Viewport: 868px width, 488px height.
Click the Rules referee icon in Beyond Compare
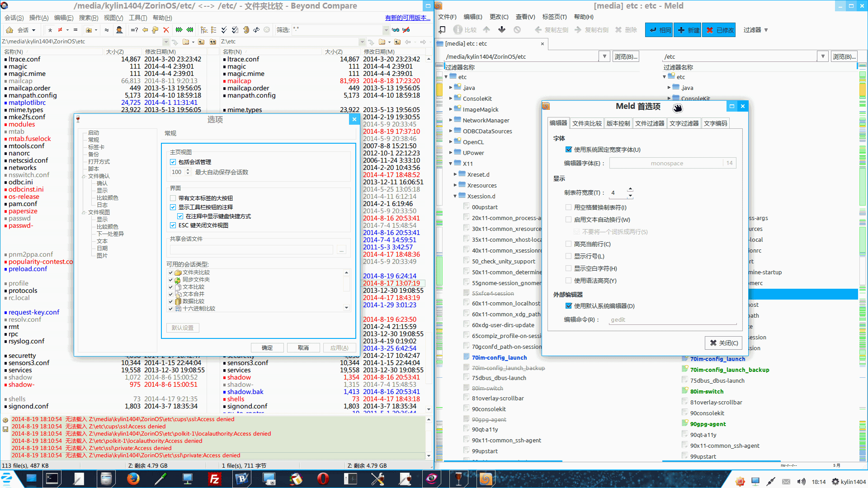pos(119,30)
